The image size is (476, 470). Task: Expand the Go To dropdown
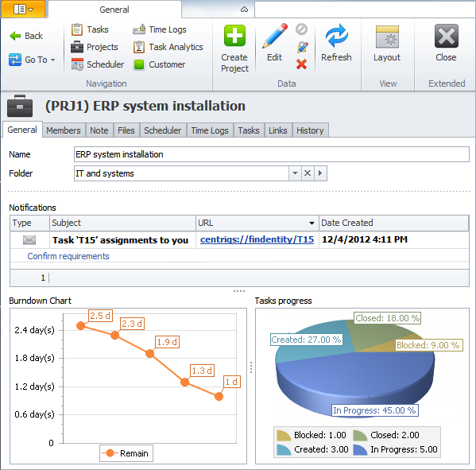(x=52, y=60)
